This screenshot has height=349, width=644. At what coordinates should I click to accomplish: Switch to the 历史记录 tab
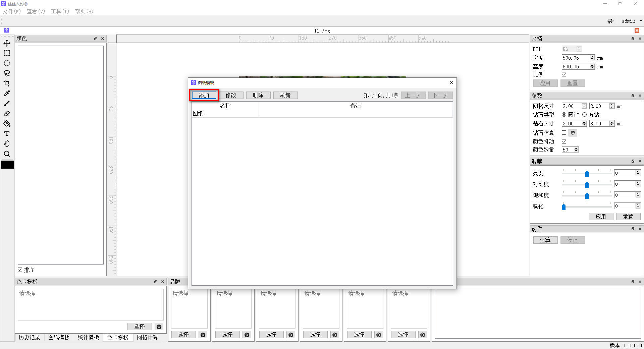click(x=29, y=337)
